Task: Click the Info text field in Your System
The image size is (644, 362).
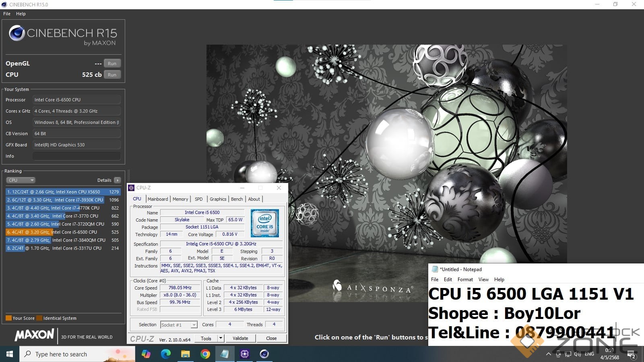Action: click(x=76, y=156)
